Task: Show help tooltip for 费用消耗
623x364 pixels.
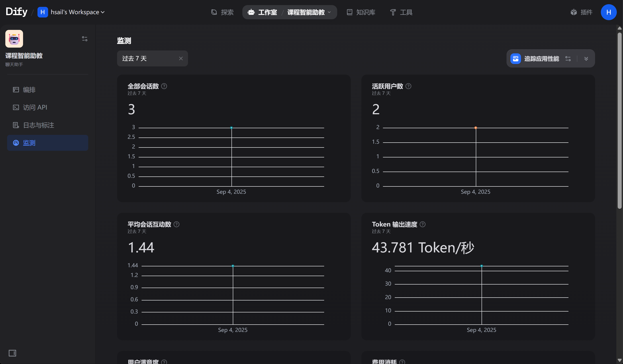Action: [402, 362]
